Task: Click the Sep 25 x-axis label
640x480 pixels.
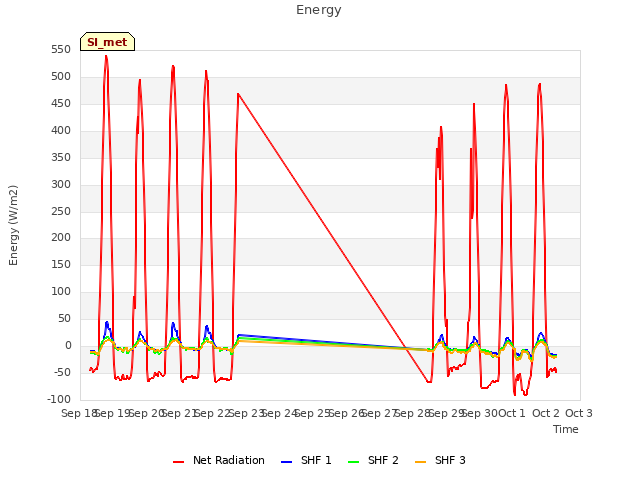Action: coord(312,413)
